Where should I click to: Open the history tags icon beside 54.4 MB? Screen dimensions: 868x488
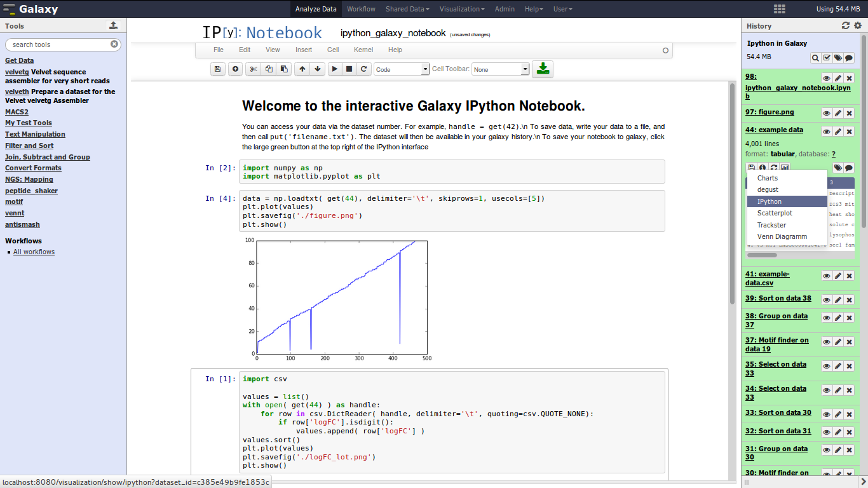click(838, 58)
